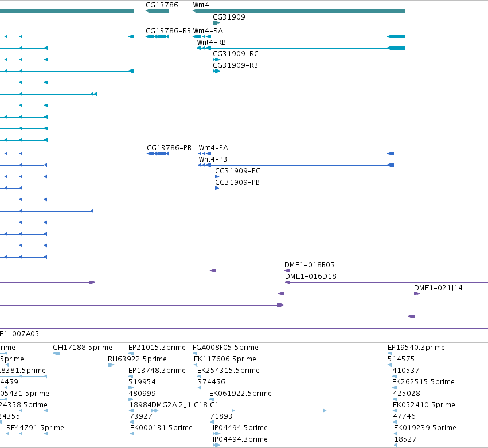Screen dimensions: 488x448
Task: Select the 425028 feature label
Action: [407, 394]
